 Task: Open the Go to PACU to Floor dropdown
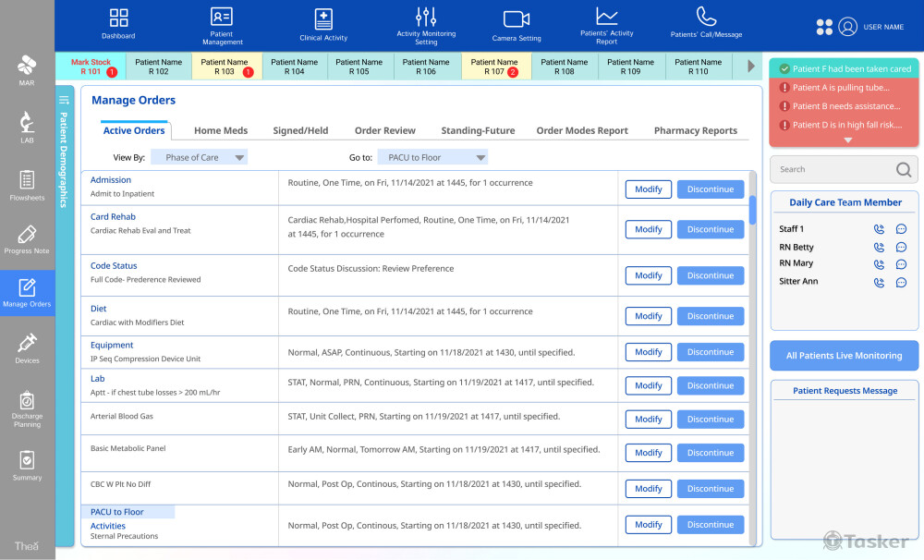pyautogui.click(x=432, y=158)
